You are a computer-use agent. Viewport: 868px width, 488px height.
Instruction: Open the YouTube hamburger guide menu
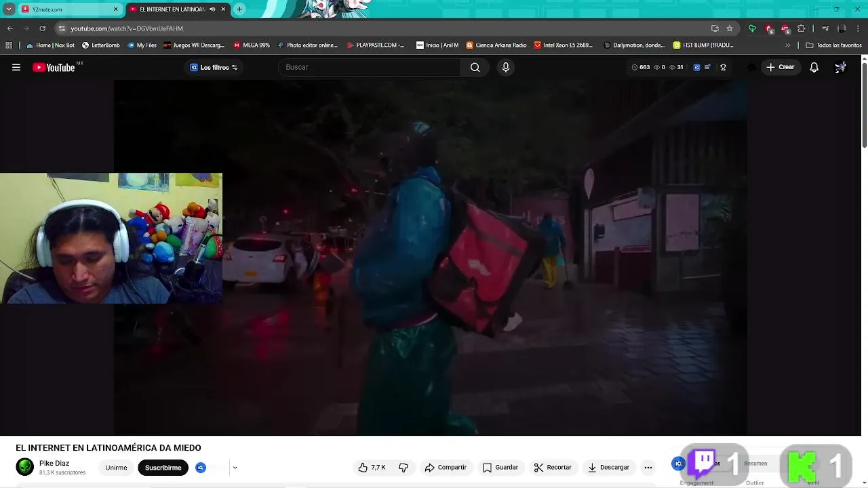[x=16, y=67]
